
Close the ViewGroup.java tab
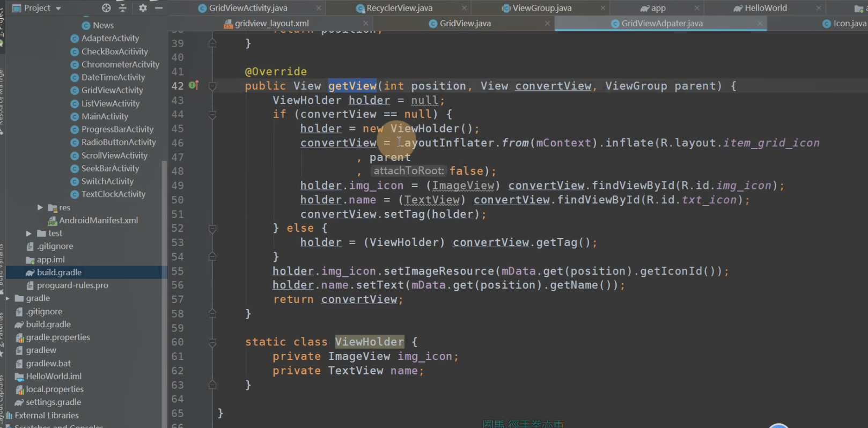603,8
